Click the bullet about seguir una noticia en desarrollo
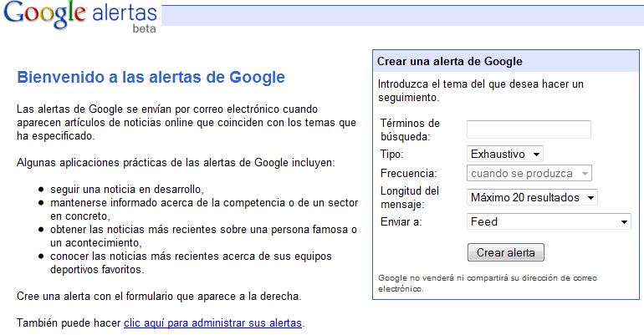This screenshot has height=335, width=644. tap(126, 189)
